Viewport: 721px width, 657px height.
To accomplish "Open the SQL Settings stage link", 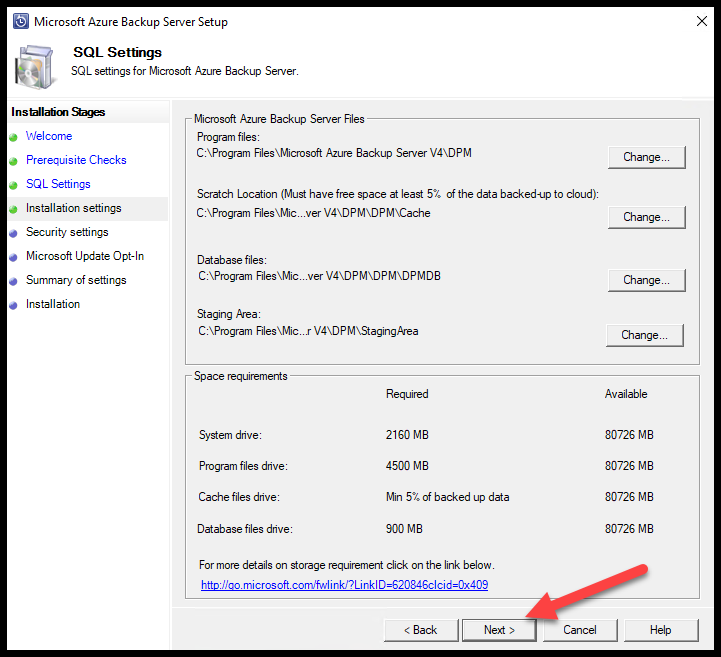I will pyautogui.click(x=58, y=184).
